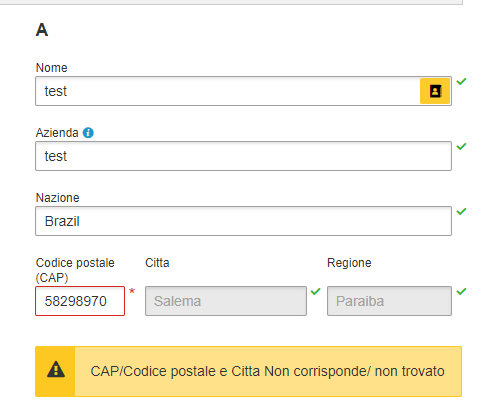Open the address book icon in Nome field
Viewport: 483px width, 408px height.
pos(435,91)
